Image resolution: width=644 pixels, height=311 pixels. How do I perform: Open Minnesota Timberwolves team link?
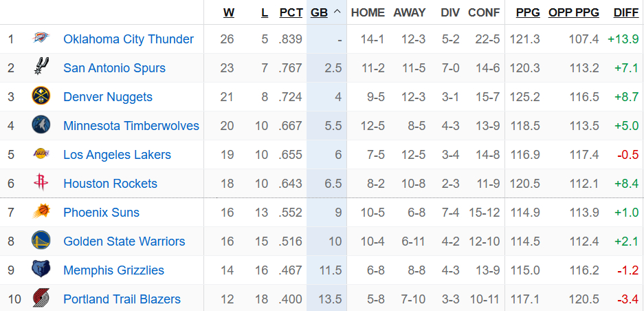pyautogui.click(x=131, y=125)
